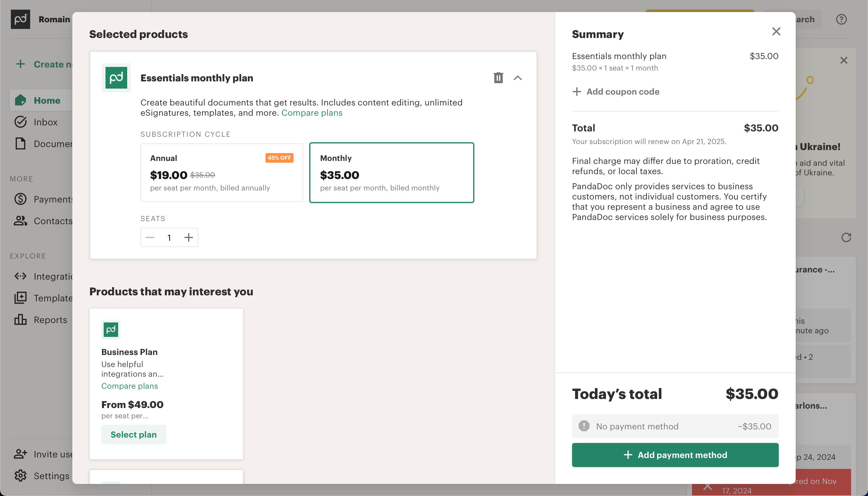Open Compare plans link in Essentials description
The image size is (868, 496).
312,113
